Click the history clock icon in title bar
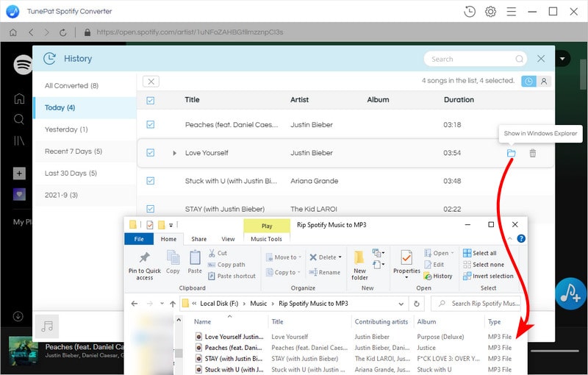This screenshot has height=375, width=588. coord(470,11)
